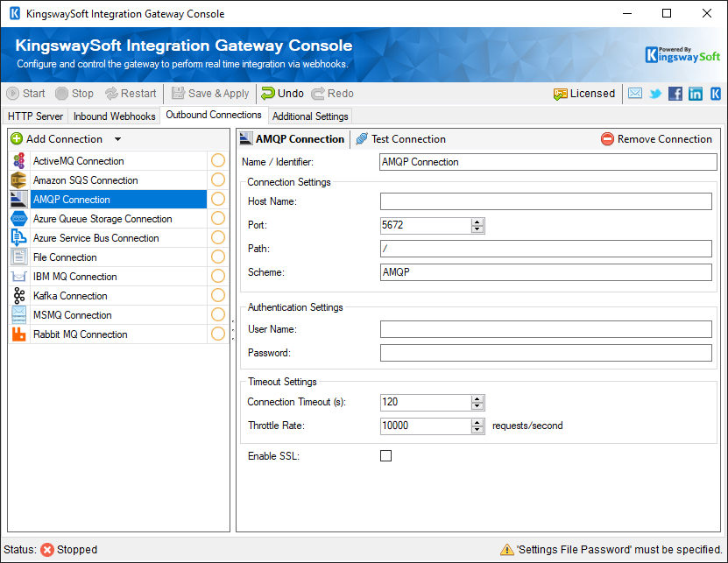This screenshot has width=728, height=563.
Task: Open the Twitter bird icon
Action: [x=655, y=94]
